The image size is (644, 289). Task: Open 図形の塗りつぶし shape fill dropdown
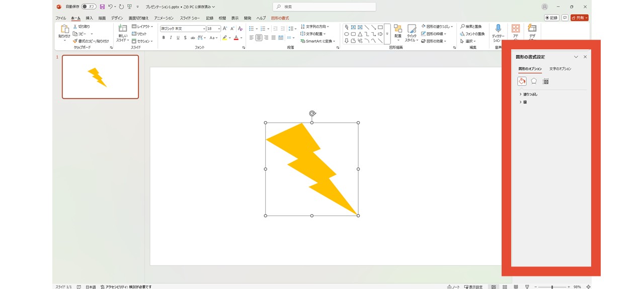coord(437,26)
